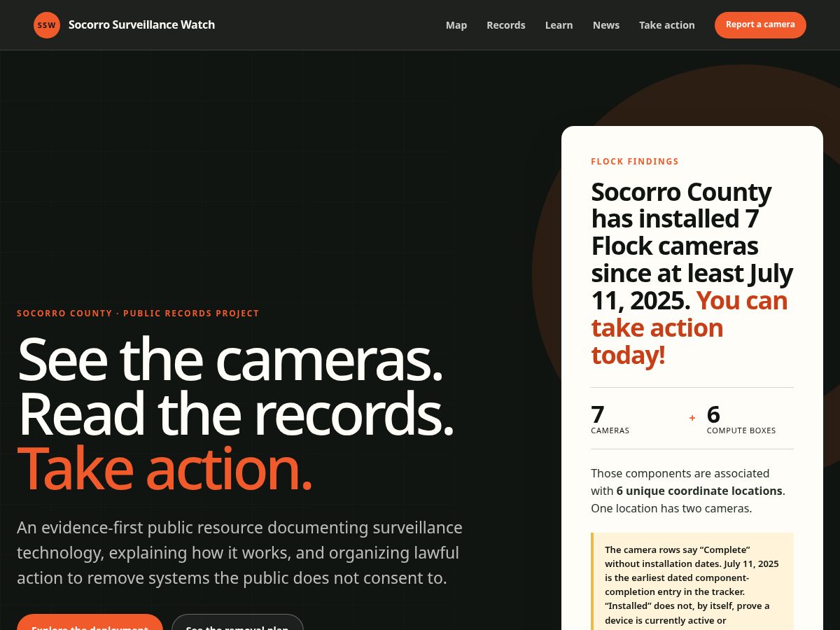Open the Learn nav item

559,25
